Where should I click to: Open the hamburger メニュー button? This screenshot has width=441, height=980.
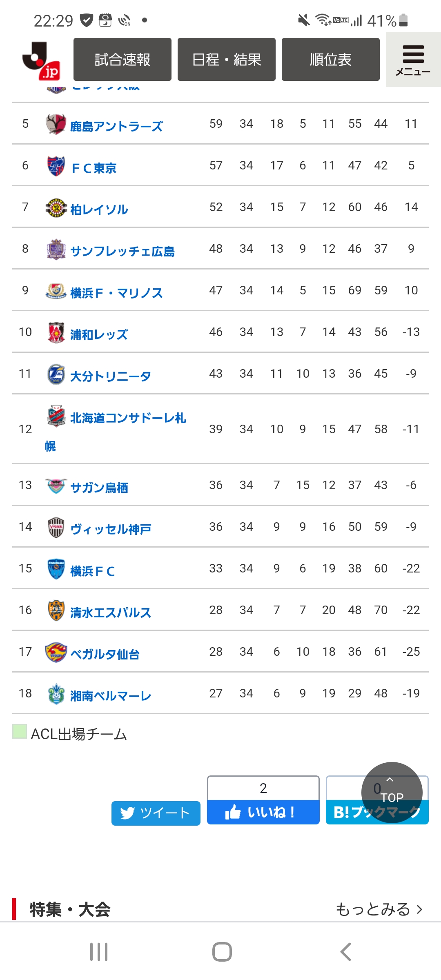click(413, 60)
